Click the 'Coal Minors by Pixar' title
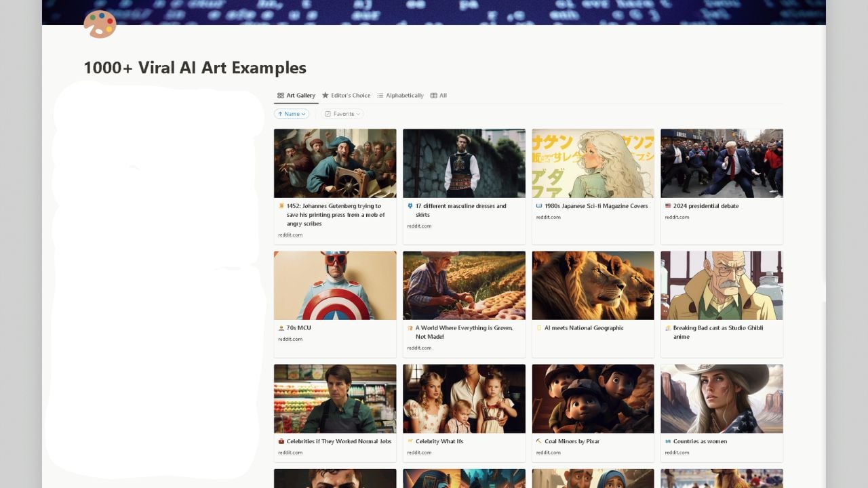 [x=572, y=441]
